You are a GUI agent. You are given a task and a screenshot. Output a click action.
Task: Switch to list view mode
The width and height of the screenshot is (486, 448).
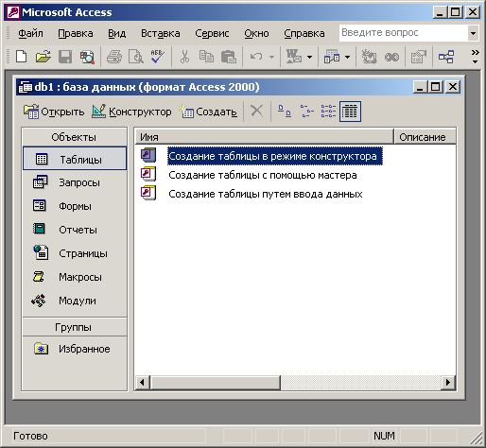pyautogui.click(x=328, y=112)
